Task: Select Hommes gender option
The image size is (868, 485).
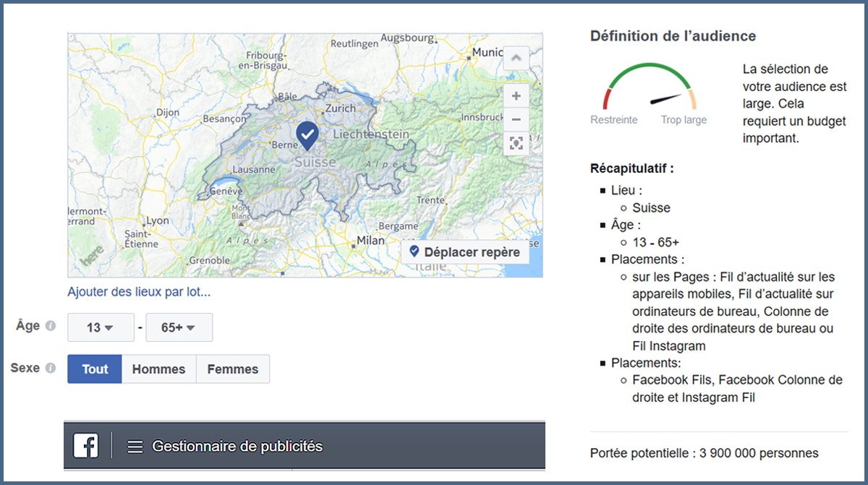Action: [159, 369]
